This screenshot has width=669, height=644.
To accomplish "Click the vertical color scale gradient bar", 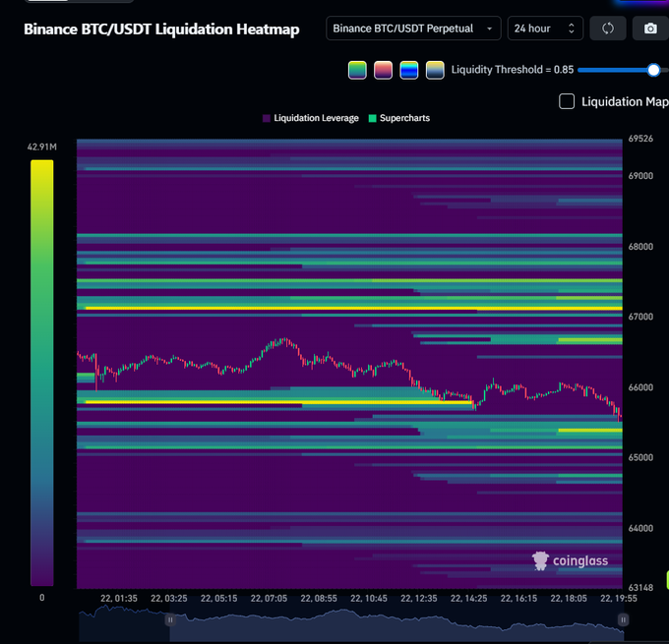I will 41,374.
